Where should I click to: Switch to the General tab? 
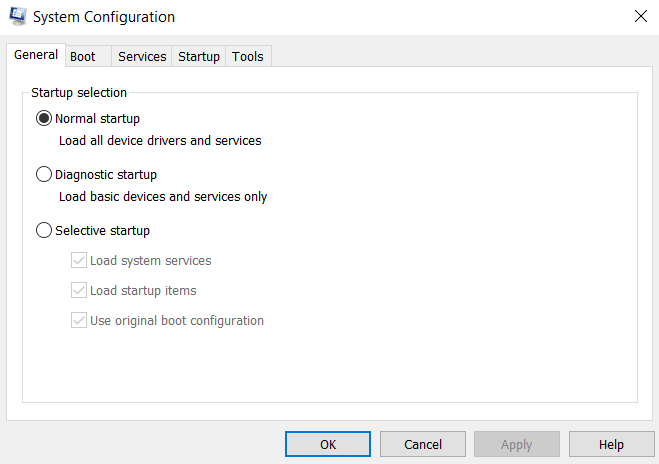pyautogui.click(x=35, y=56)
